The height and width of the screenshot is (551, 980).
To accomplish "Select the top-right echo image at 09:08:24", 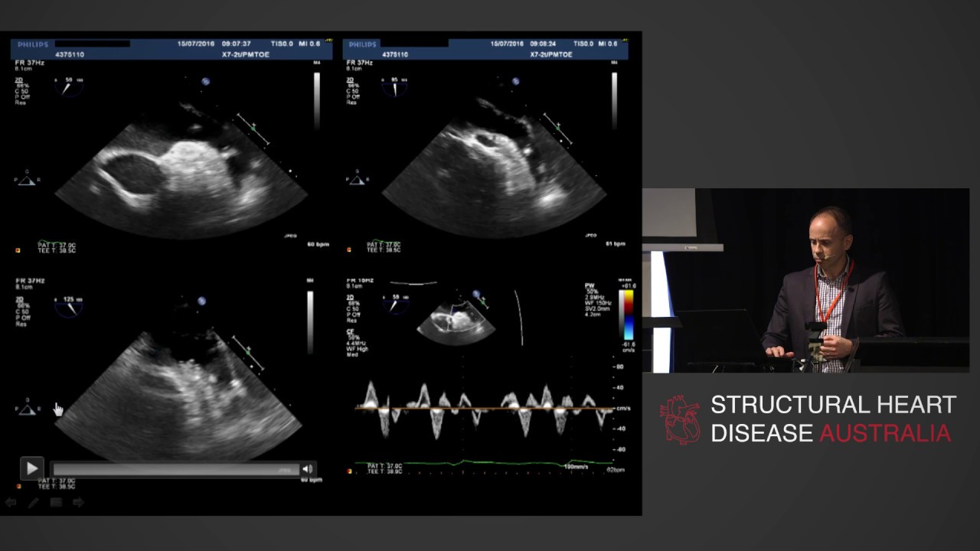I will pos(485,147).
